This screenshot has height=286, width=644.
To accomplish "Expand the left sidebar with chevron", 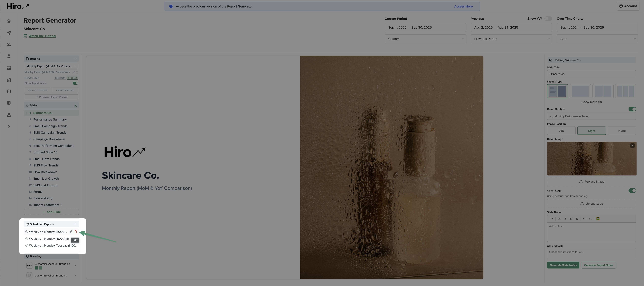I will (9, 127).
